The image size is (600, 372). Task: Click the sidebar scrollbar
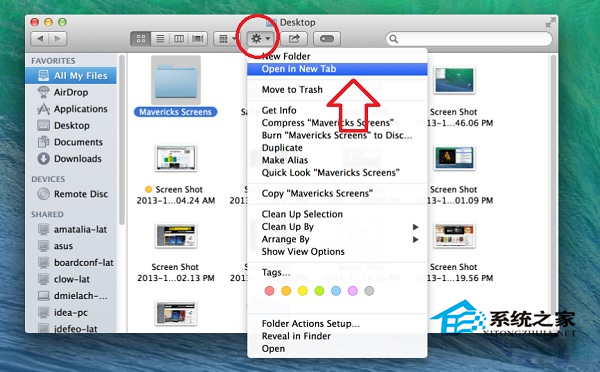[122, 140]
